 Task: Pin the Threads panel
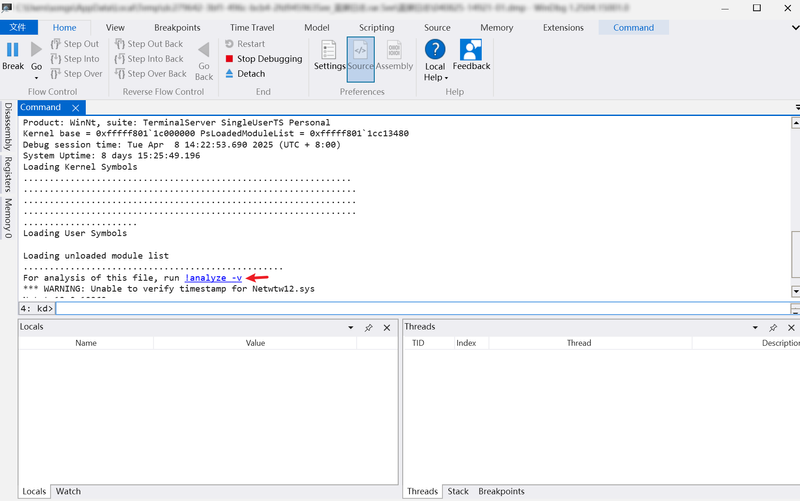[x=773, y=328]
